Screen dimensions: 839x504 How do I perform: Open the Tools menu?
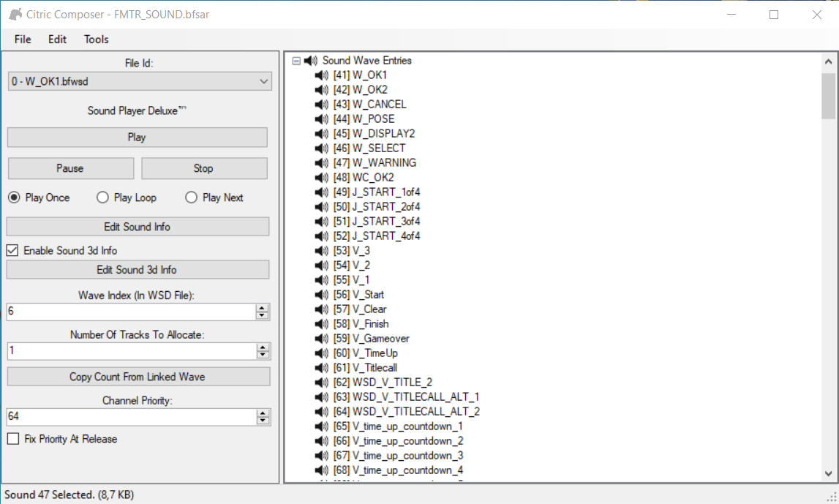pyautogui.click(x=96, y=40)
